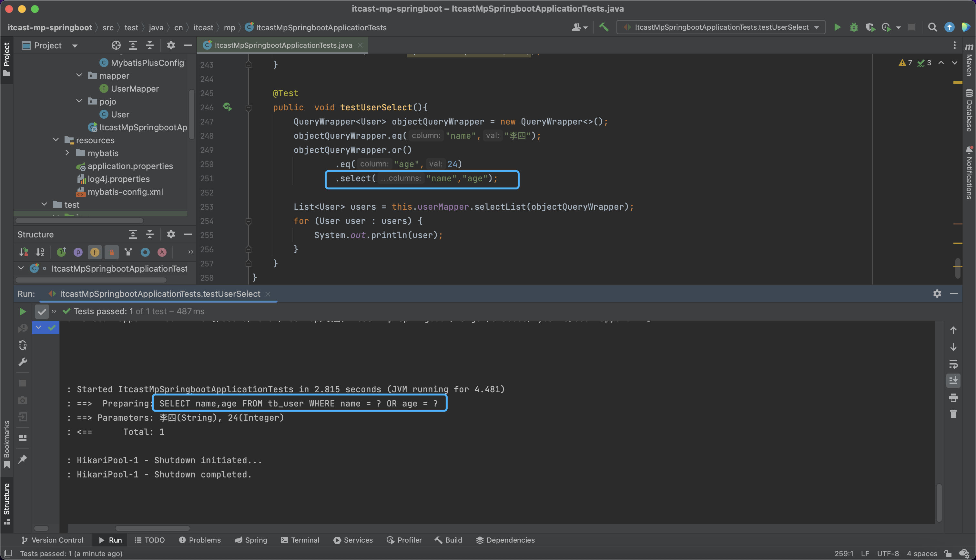Open UserMapper in project tree
This screenshot has width=976, height=560.
pos(135,88)
